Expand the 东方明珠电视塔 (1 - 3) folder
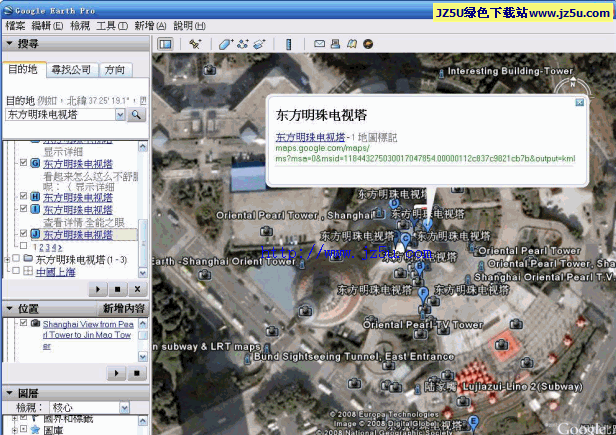The width and height of the screenshot is (616, 435). [x=7, y=259]
